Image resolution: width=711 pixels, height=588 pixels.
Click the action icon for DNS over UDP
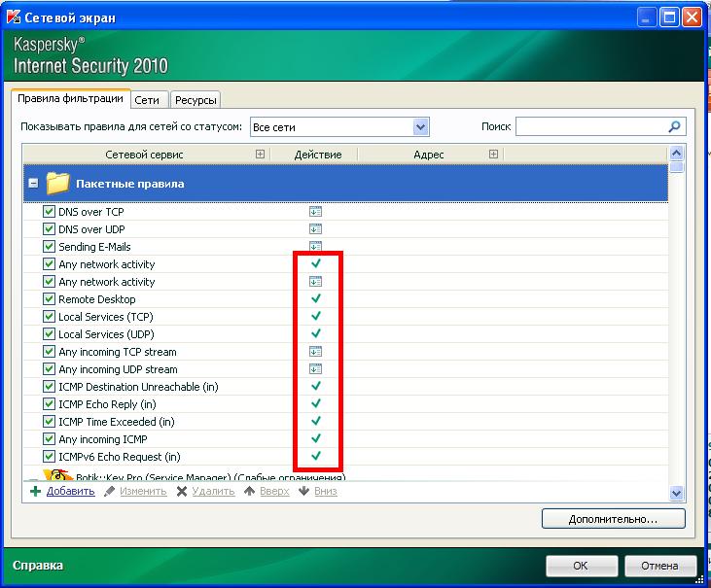tap(315, 228)
